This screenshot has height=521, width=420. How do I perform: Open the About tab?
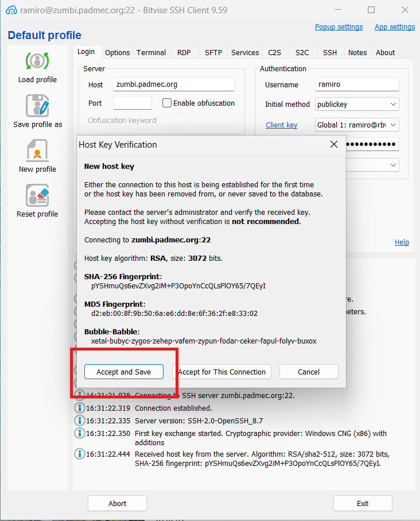tap(386, 52)
